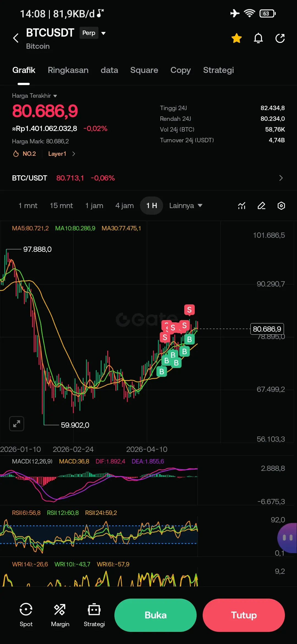Tap Turnover 24j value 4,74B
Image resolution: width=297 pixels, height=644 pixels.
(277, 140)
